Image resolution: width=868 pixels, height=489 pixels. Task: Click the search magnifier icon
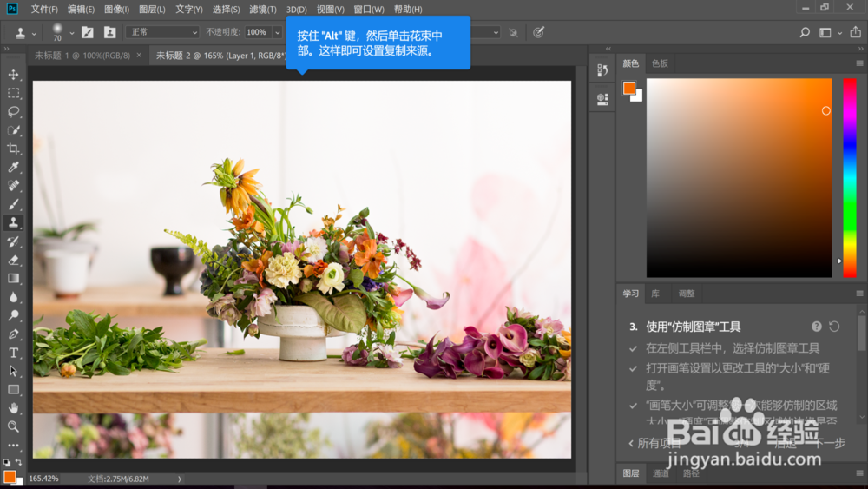805,32
